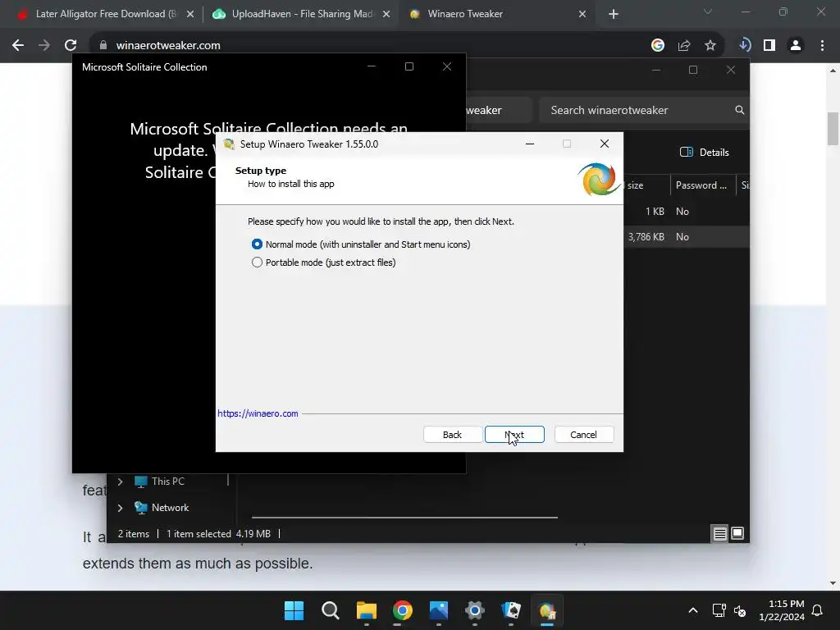Go forward in Chrome
The height and width of the screenshot is (630, 840).
click(44, 46)
